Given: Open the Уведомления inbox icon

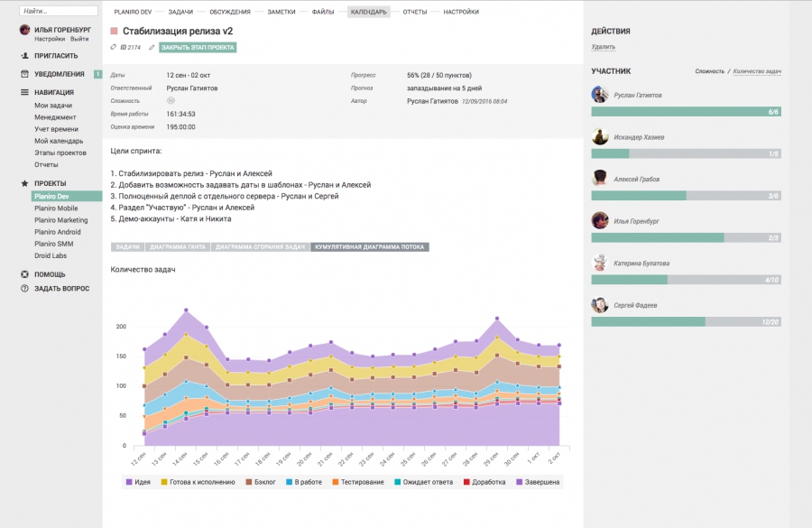Looking at the screenshot, I should (x=24, y=74).
